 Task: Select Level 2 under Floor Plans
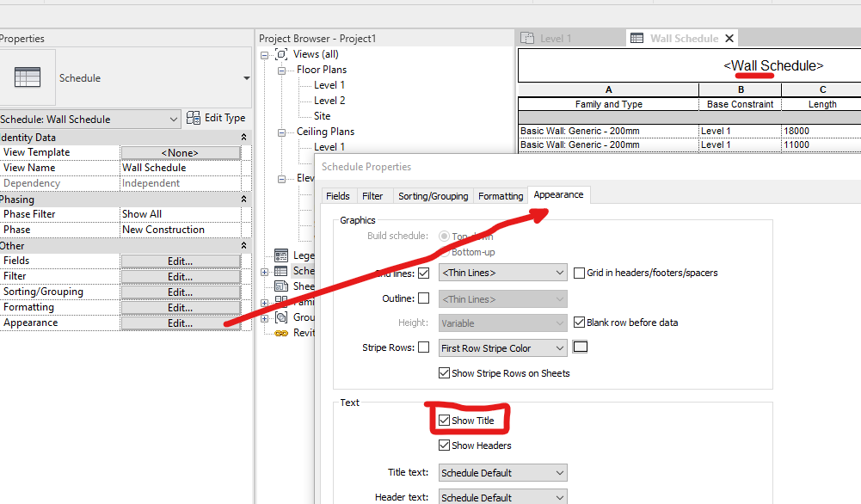point(329,101)
